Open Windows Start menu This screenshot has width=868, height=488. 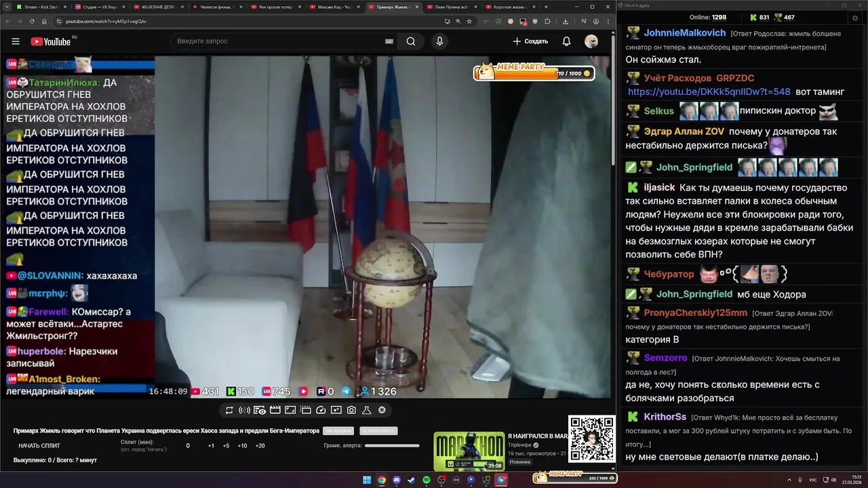(x=367, y=480)
